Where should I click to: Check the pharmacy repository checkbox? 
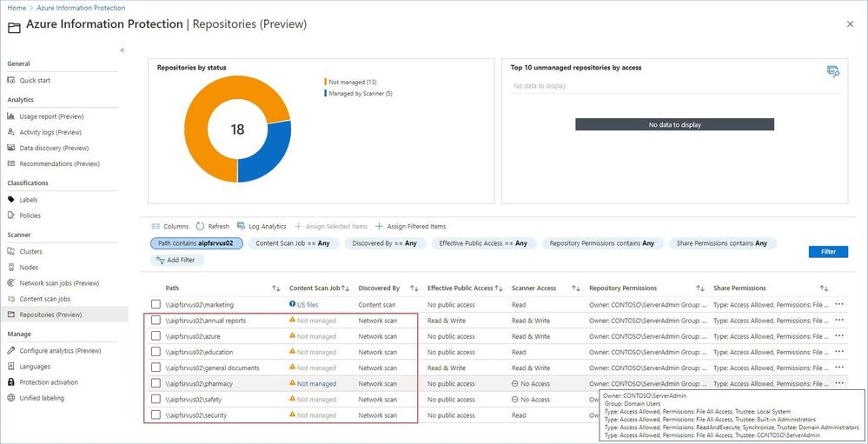[156, 383]
